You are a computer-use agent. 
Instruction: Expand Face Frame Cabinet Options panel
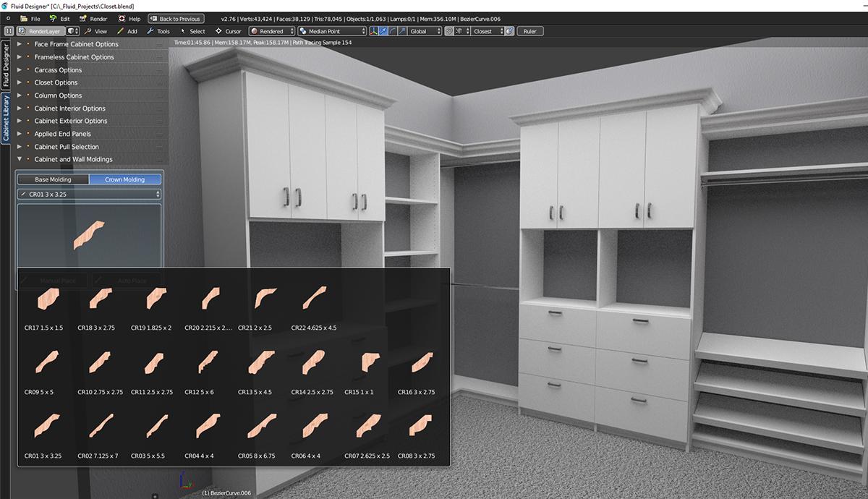[90, 44]
